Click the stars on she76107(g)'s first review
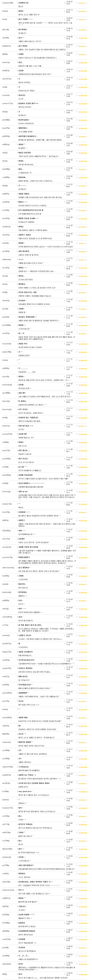 pos(83,79)
